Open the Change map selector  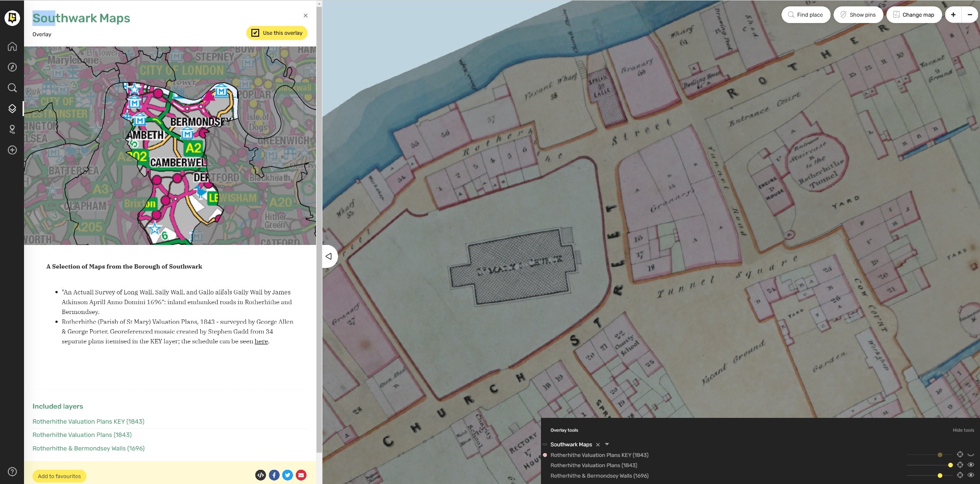[x=913, y=15]
